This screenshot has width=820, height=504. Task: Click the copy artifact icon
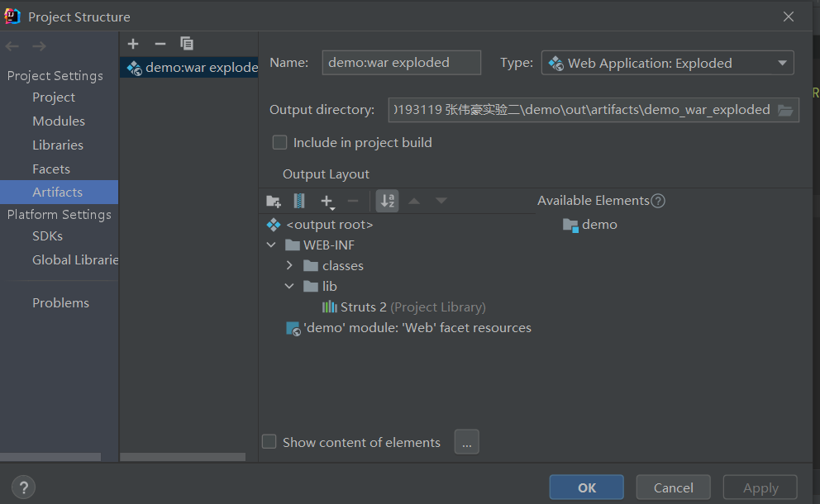(x=187, y=44)
